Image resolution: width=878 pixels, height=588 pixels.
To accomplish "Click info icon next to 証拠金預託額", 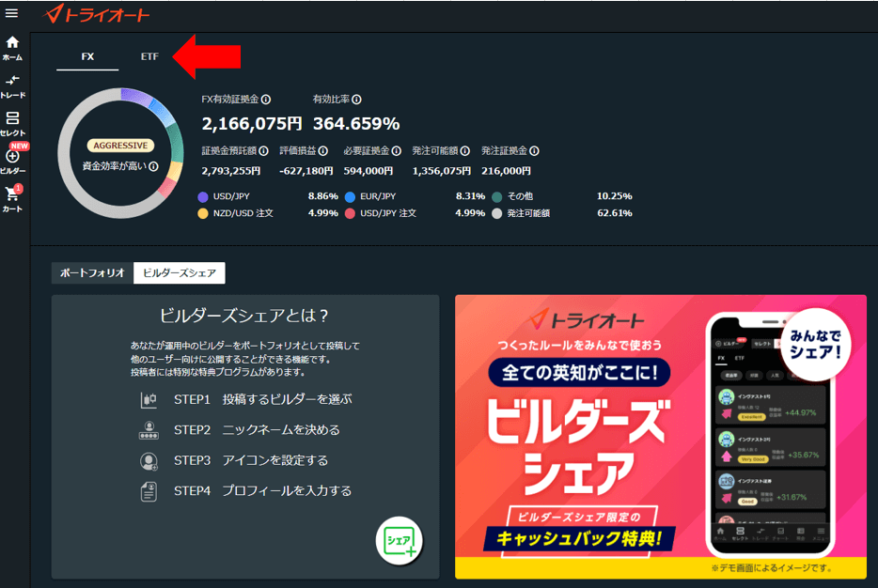I will 263,151.
